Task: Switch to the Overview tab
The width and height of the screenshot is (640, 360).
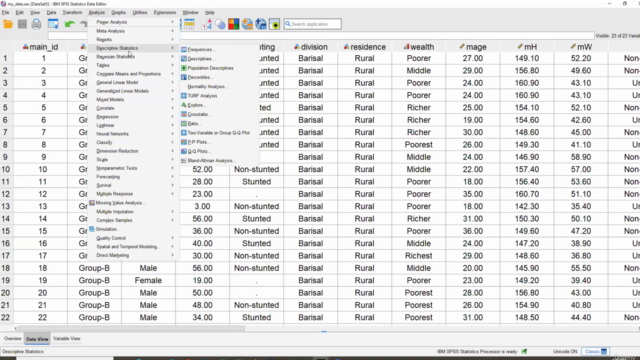Action: pyautogui.click(x=13, y=339)
